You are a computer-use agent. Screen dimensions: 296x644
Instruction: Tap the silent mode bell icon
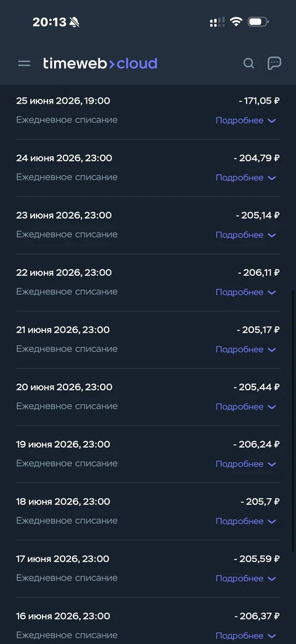74,22
